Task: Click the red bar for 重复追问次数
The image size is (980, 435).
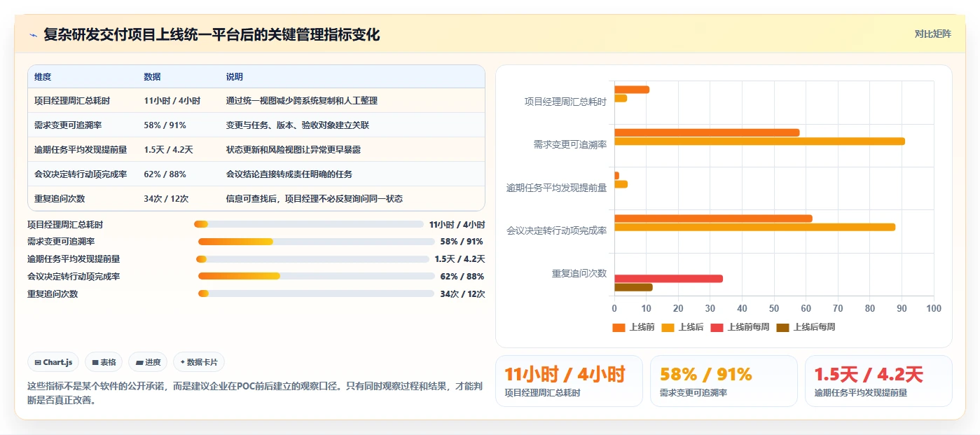Action: coord(668,279)
